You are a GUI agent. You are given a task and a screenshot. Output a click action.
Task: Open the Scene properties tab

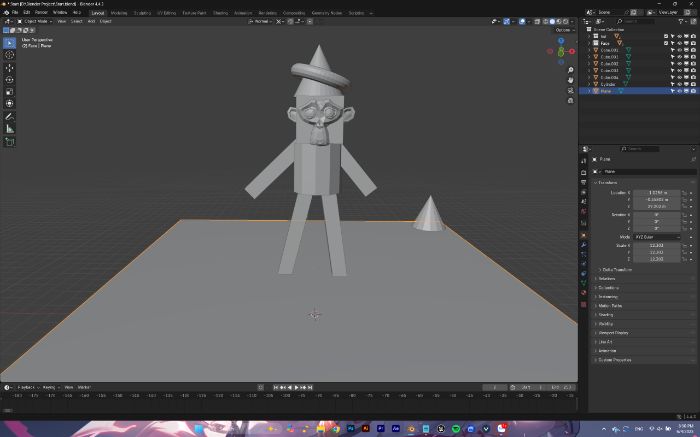tap(583, 202)
